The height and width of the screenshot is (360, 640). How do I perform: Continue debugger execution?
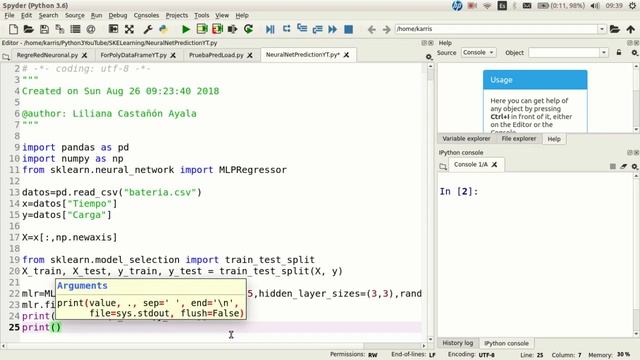(x=333, y=29)
